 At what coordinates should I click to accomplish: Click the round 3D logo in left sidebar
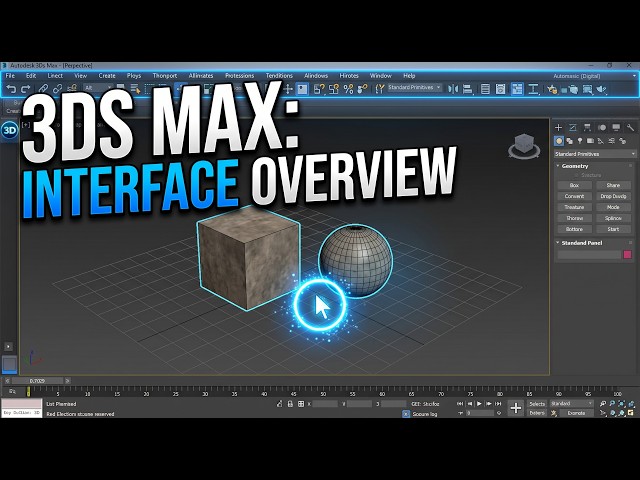9,130
